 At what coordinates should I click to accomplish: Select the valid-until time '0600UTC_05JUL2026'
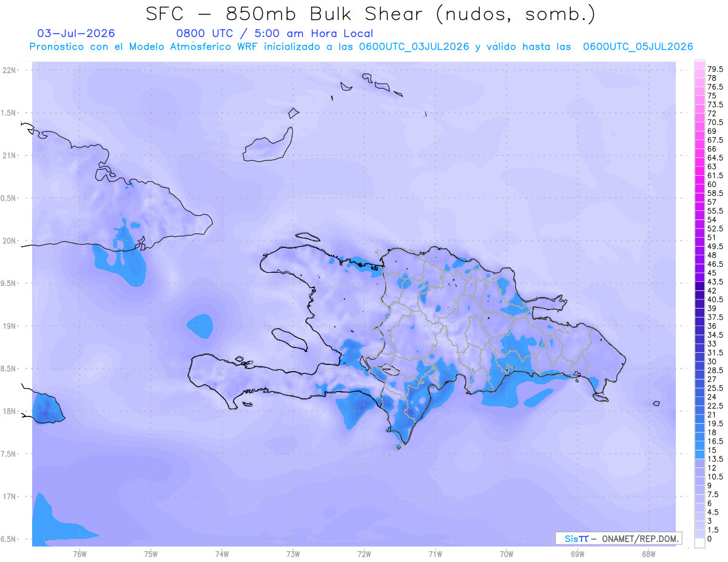pos(638,47)
